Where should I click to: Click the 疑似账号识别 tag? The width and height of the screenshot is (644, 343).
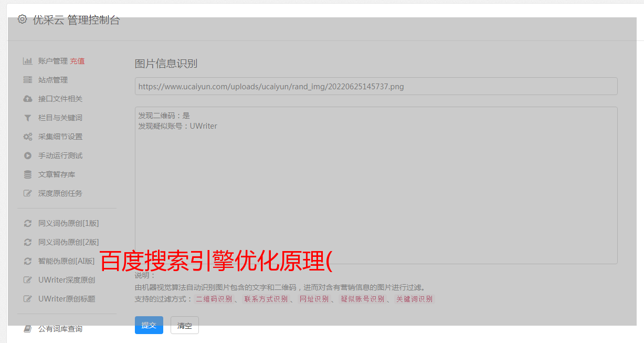click(363, 299)
